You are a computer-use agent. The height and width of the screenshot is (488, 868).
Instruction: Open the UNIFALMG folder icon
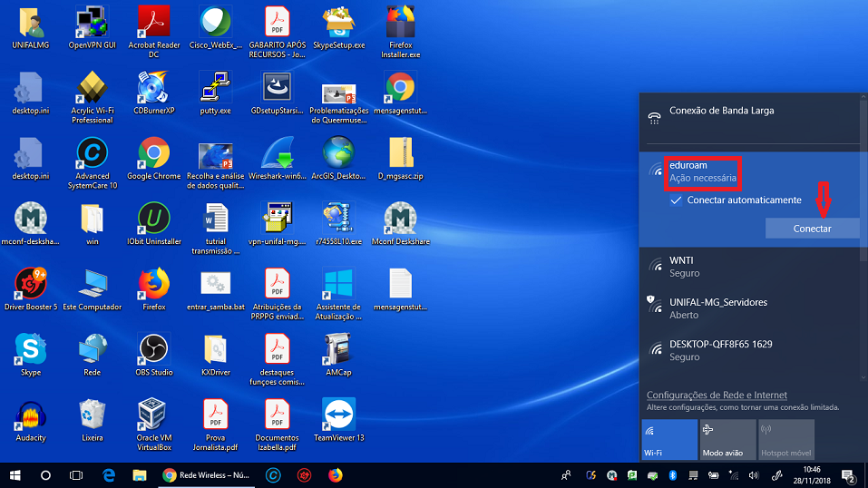[31, 28]
